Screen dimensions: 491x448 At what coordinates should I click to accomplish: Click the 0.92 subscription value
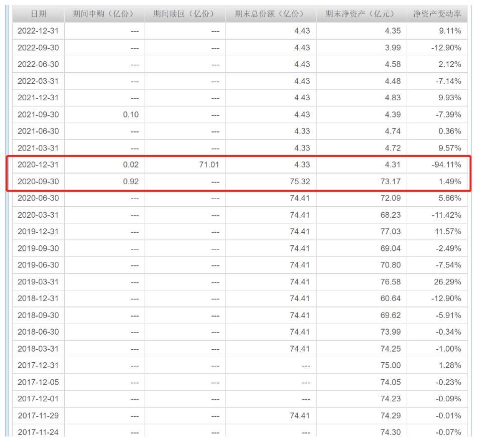pyautogui.click(x=131, y=182)
